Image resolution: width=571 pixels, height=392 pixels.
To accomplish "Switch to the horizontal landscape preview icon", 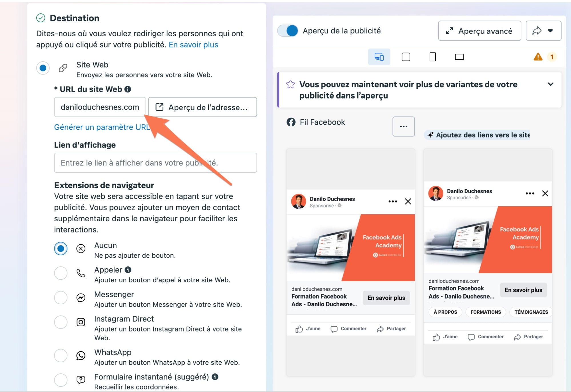I will (459, 57).
